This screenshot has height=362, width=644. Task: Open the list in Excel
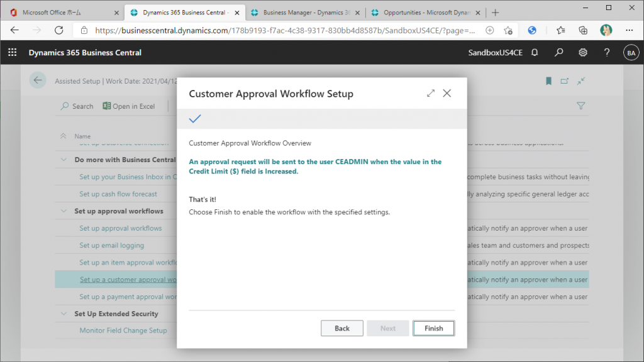point(129,106)
